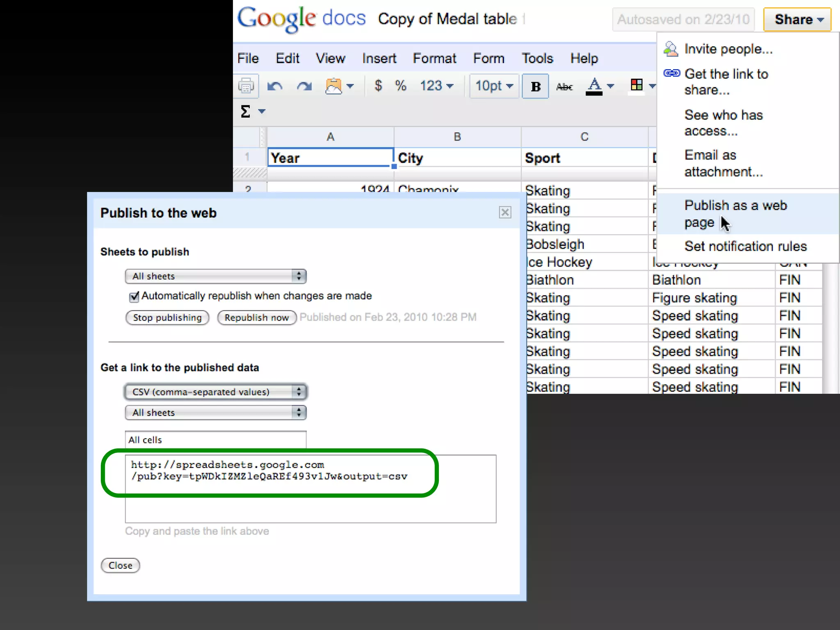840x630 pixels.
Task: Select the Sport header cell C1
Action: coord(585,157)
